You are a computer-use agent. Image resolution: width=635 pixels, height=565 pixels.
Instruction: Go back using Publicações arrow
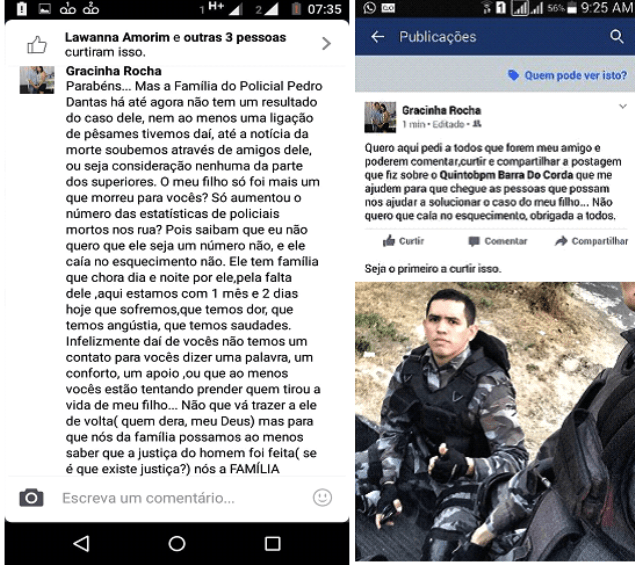(x=377, y=37)
